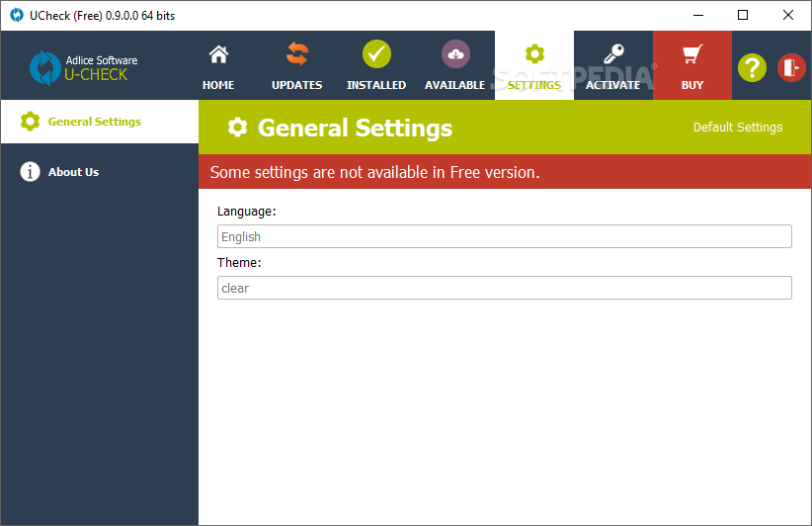
Task: Click the red exit door icon
Action: 791,67
